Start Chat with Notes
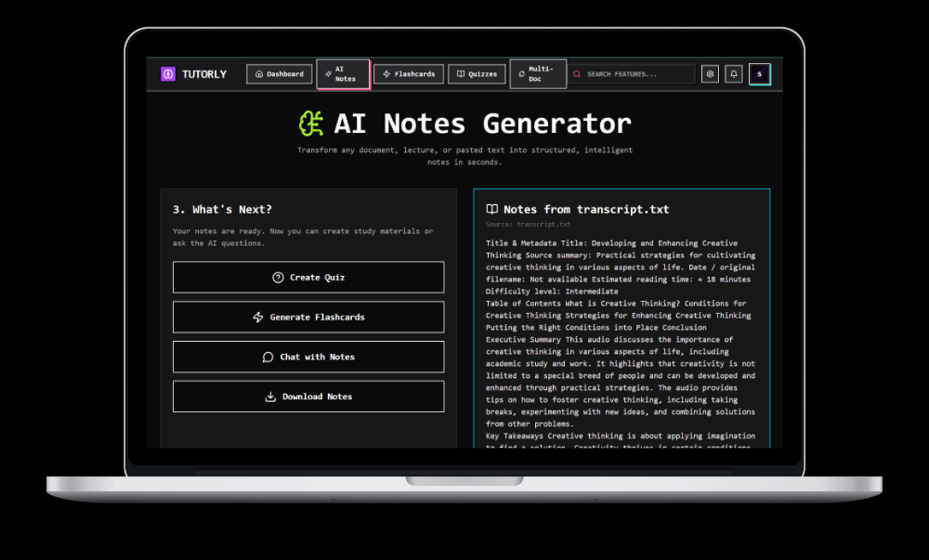This screenshot has height=560, width=929. (308, 358)
